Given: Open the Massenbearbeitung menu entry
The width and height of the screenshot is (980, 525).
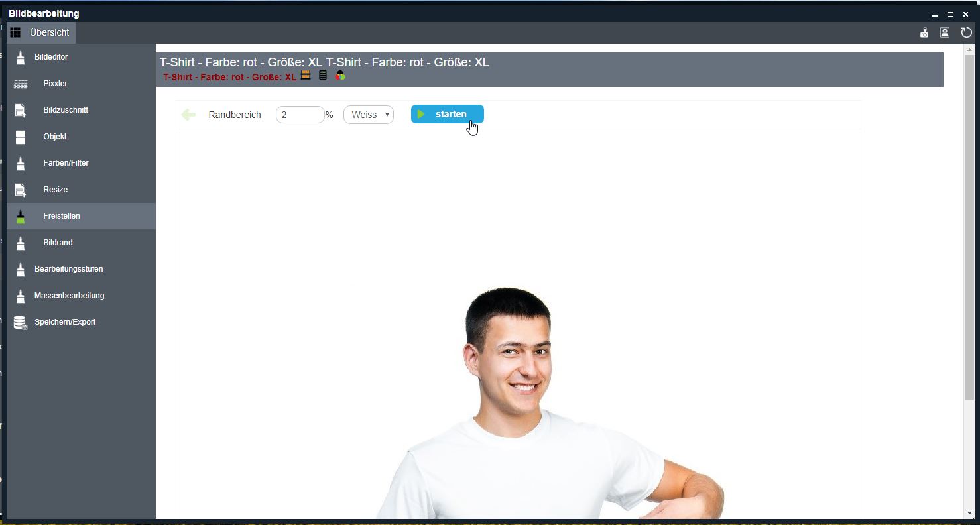Looking at the screenshot, I should pyautogui.click(x=81, y=296).
